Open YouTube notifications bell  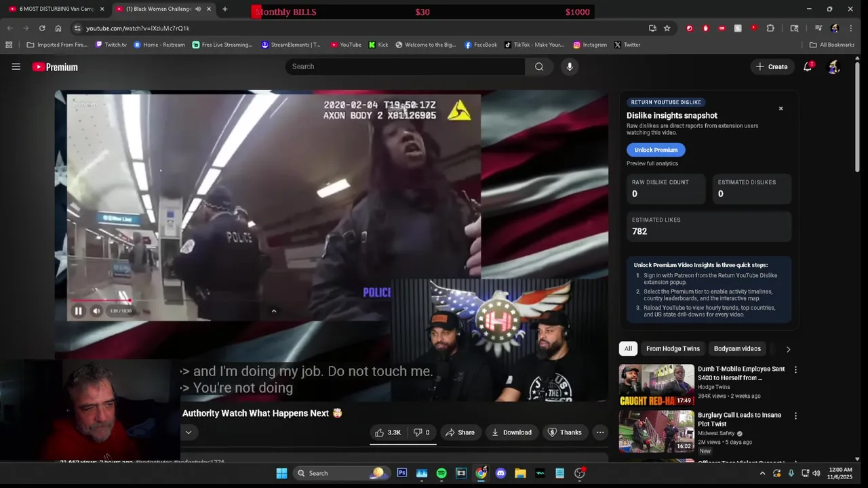coord(808,66)
